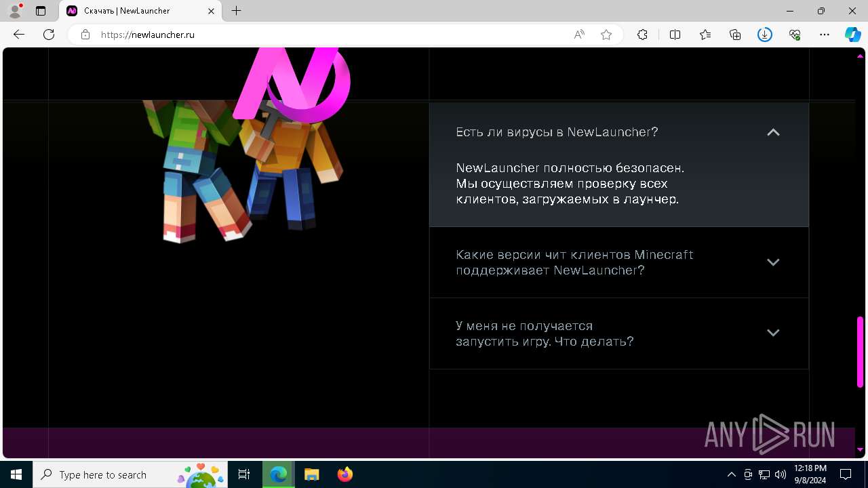Screen dimensions: 868x488
Task: Expand the 'У меня не получается запустить игру' question
Action: (x=773, y=333)
